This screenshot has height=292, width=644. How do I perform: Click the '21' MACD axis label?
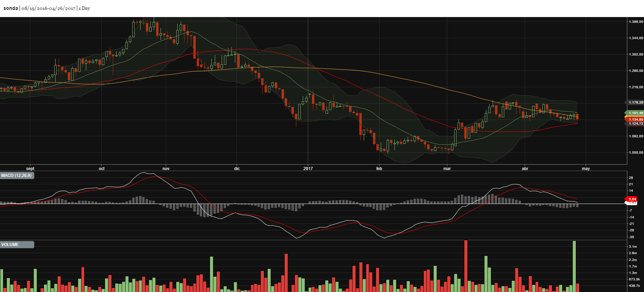click(x=631, y=184)
